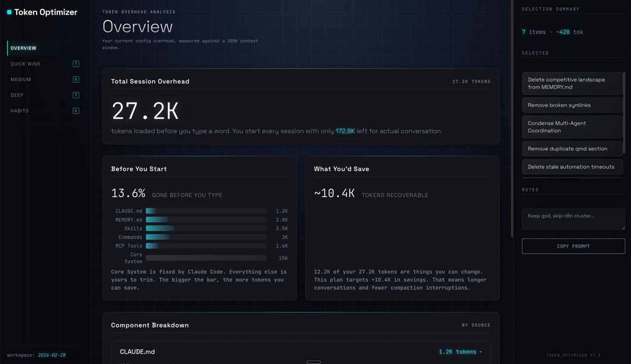
Task: Click the Medium count badge showing 8
Action: tap(76, 79)
